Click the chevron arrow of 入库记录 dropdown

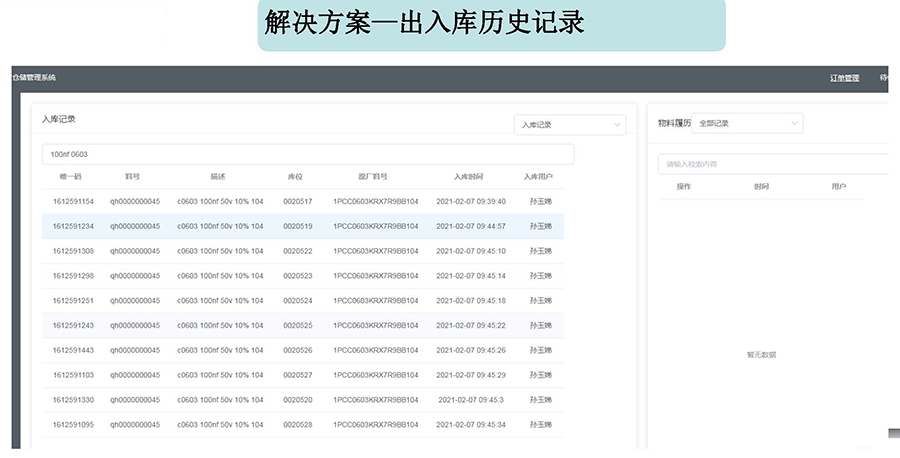pyautogui.click(x=617, y=125)
